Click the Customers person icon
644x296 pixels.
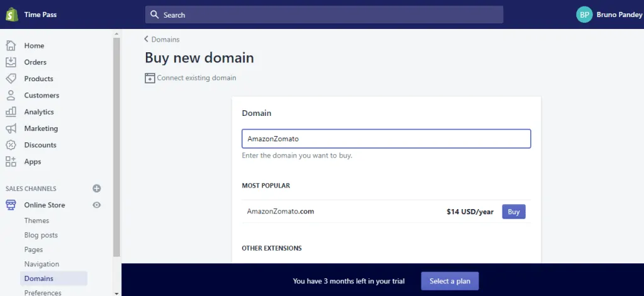(x=11, y=95)
